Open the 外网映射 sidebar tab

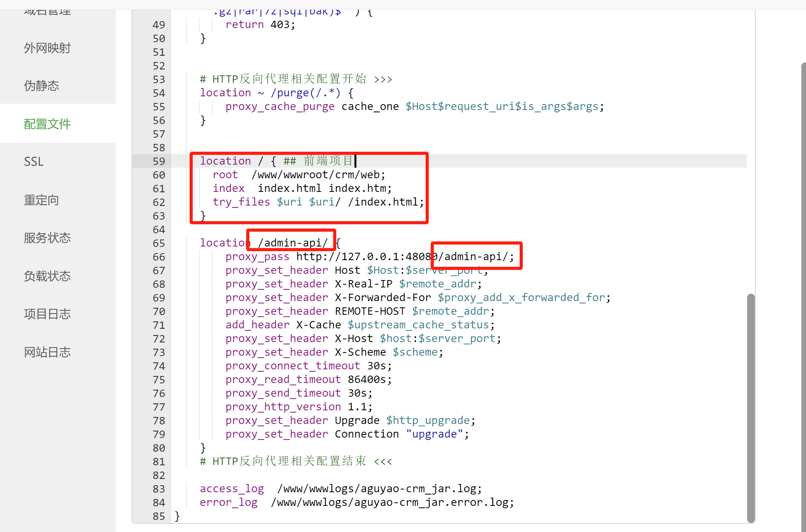point(47,48)
